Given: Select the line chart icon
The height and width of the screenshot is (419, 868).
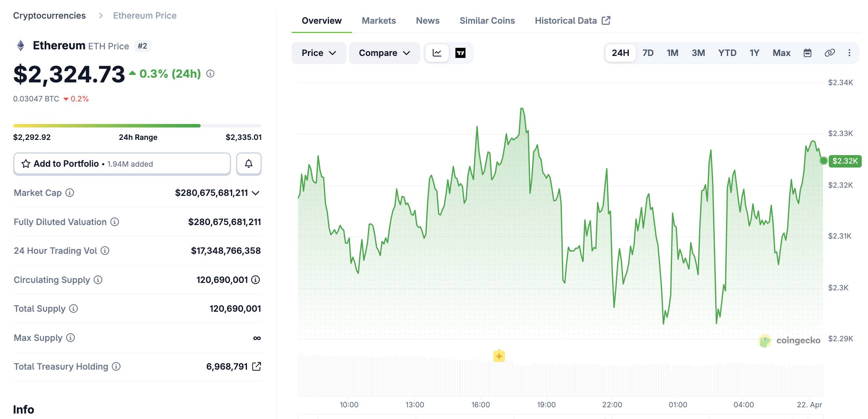Looking at the screenshot, I should pos(437,53).
